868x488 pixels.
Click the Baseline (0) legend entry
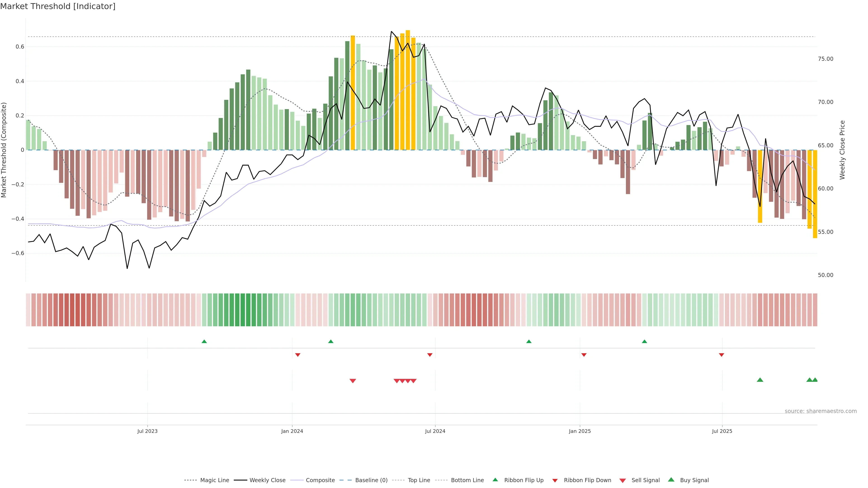point(371,480)
